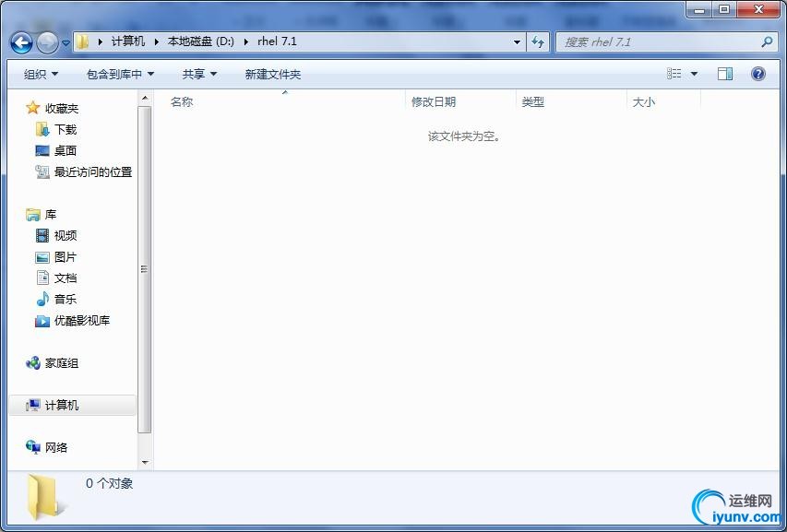Image resolution: width=787 pixels, height=532 pixels.
Task: Open the 共享 menu
Action: (199, 74)
